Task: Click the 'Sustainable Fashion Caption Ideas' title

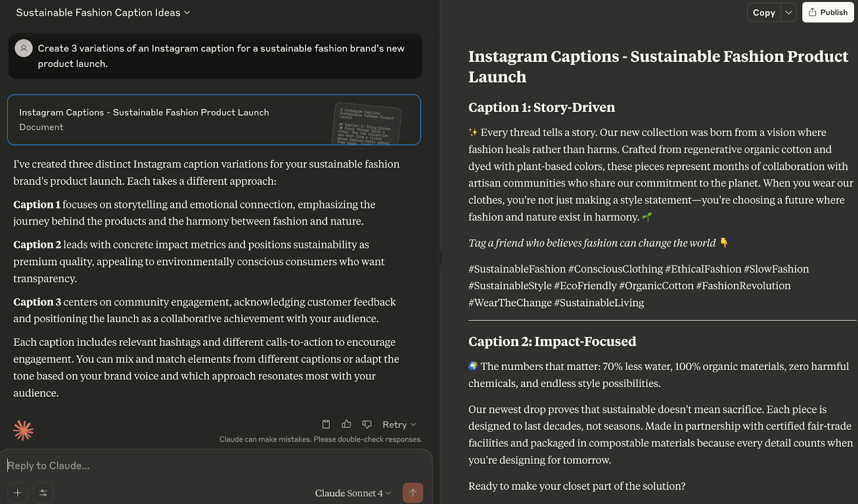Action: (x=98, y=12)
